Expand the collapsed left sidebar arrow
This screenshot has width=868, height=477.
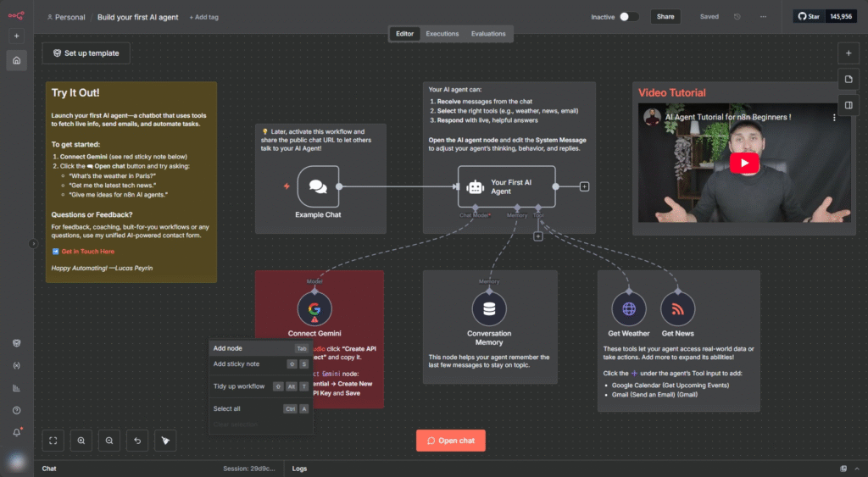click(x=34, y=243)
